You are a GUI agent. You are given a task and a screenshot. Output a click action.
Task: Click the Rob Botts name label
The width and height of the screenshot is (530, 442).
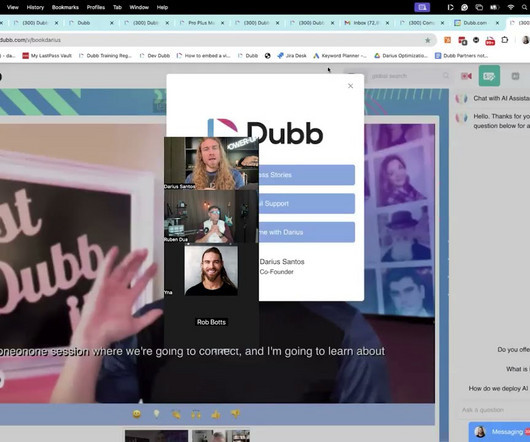point(211,322)
